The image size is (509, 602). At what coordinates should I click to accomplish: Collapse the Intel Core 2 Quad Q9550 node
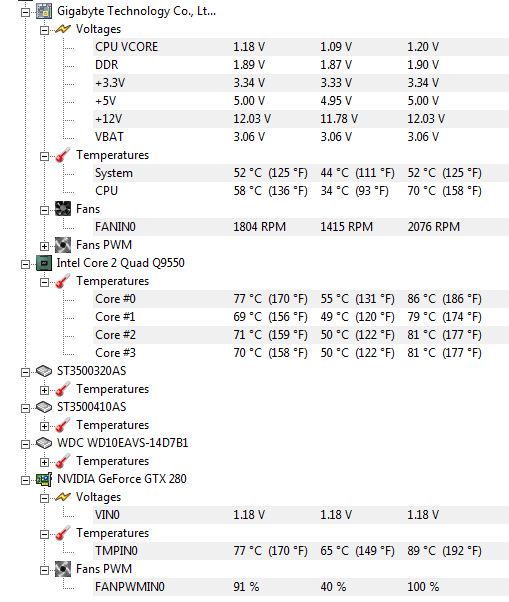25,264
